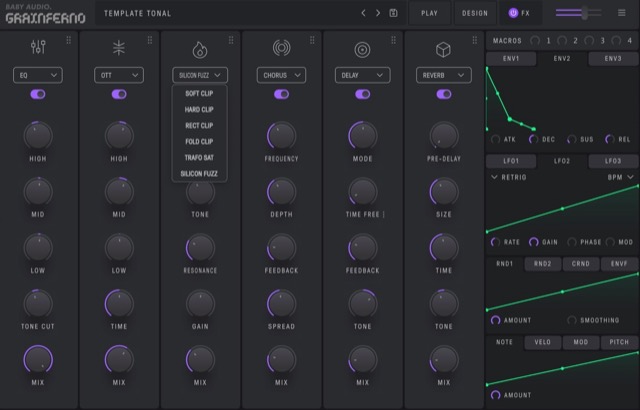Open the hamburger menu in top bar
The image size is (640, 410).
point(622,13)
